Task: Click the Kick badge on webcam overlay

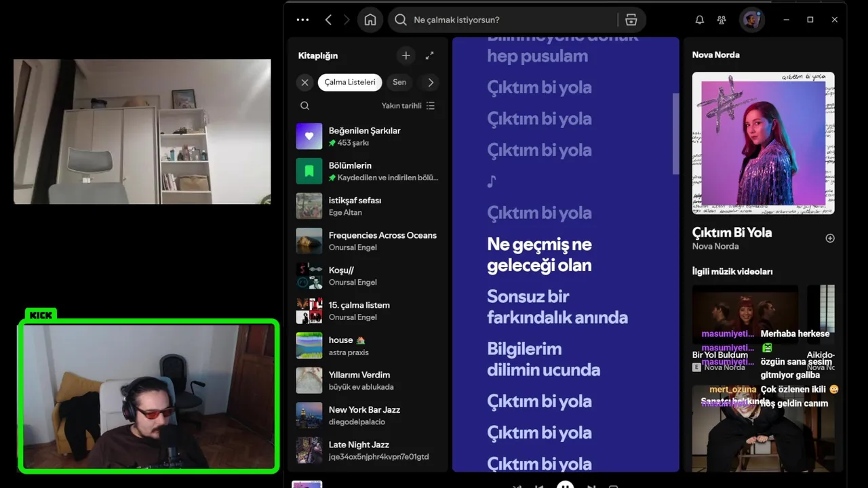Action: point(41,315)
